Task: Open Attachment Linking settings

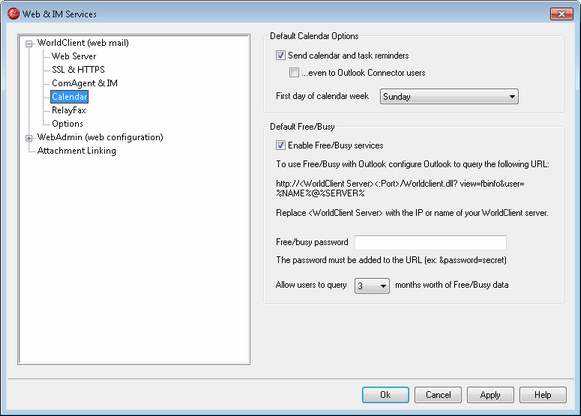Action: point(77,151)
